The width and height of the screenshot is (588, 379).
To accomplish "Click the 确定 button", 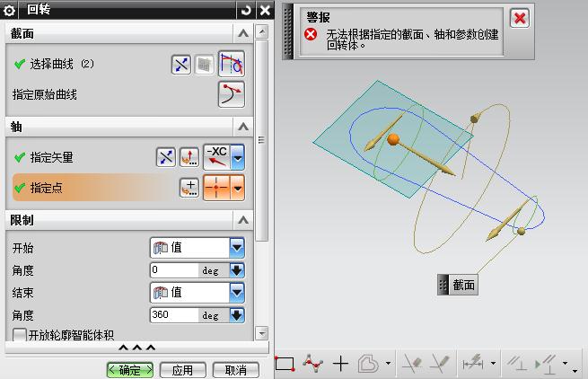I will point(130,370).
